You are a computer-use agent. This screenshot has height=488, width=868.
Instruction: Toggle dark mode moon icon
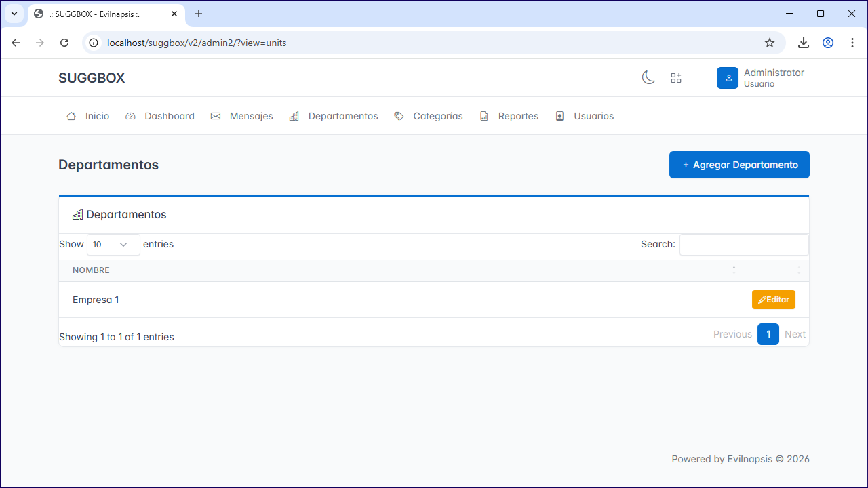point(648,78)
